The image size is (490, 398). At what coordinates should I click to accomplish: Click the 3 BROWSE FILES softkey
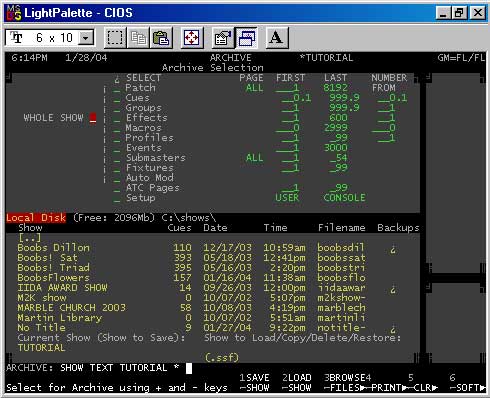point(345,383)
